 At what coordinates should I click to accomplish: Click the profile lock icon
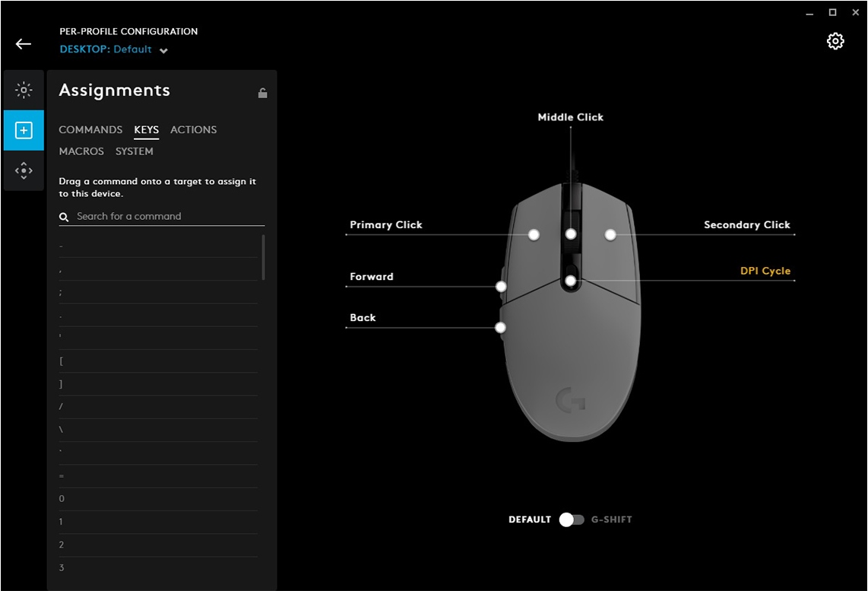point(262,93)
